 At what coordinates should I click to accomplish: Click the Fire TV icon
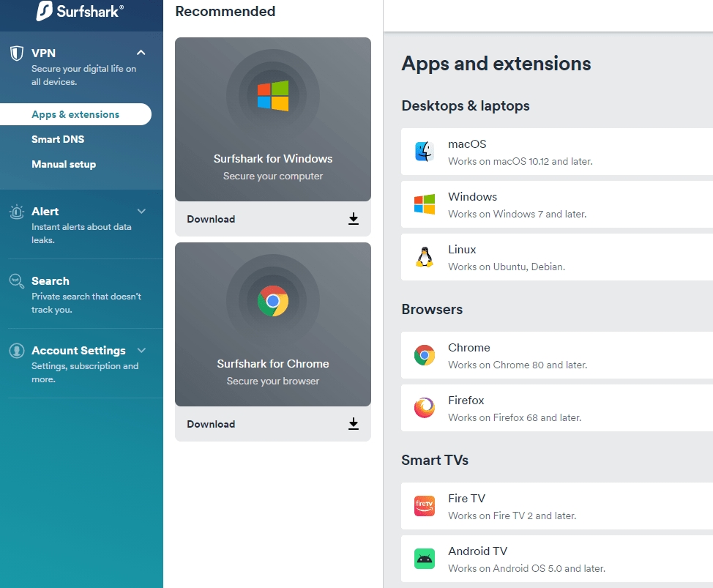424,506
